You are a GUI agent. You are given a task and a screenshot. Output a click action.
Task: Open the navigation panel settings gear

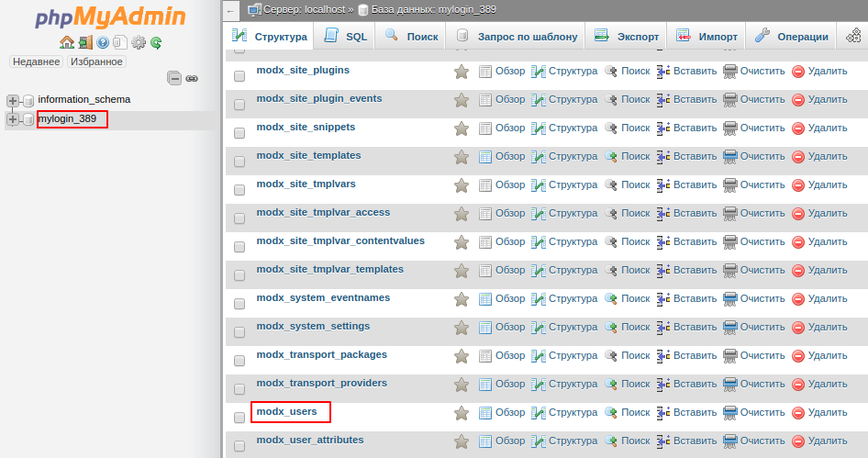(139, 42)
